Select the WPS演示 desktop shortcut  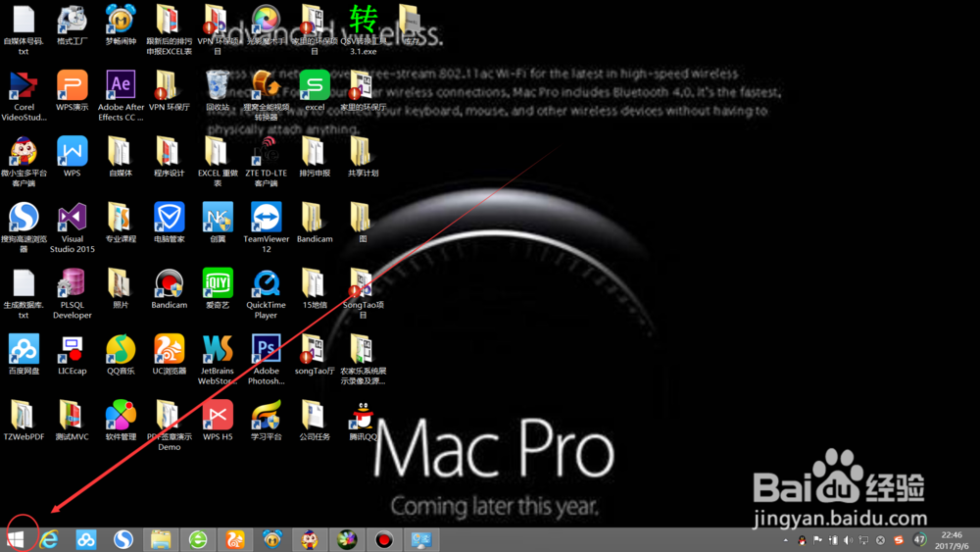tap(72, 90)
